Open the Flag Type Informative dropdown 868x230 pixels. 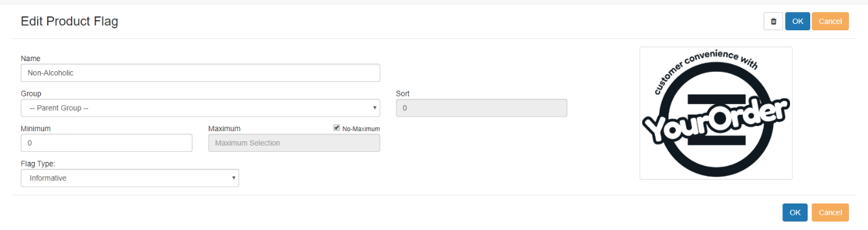130,178
